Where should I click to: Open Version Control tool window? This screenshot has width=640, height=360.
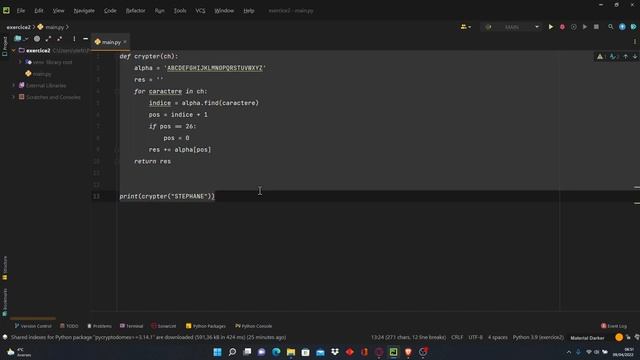pyautogui.click(x=33, y=326)
